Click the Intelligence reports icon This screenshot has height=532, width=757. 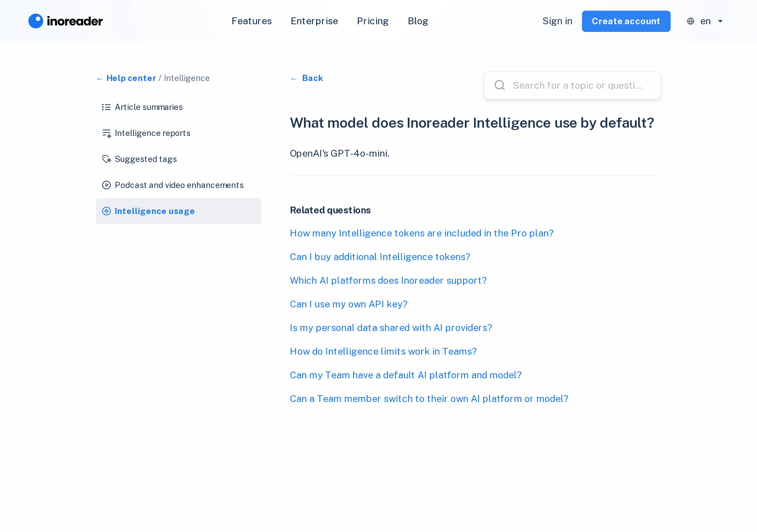106,134
